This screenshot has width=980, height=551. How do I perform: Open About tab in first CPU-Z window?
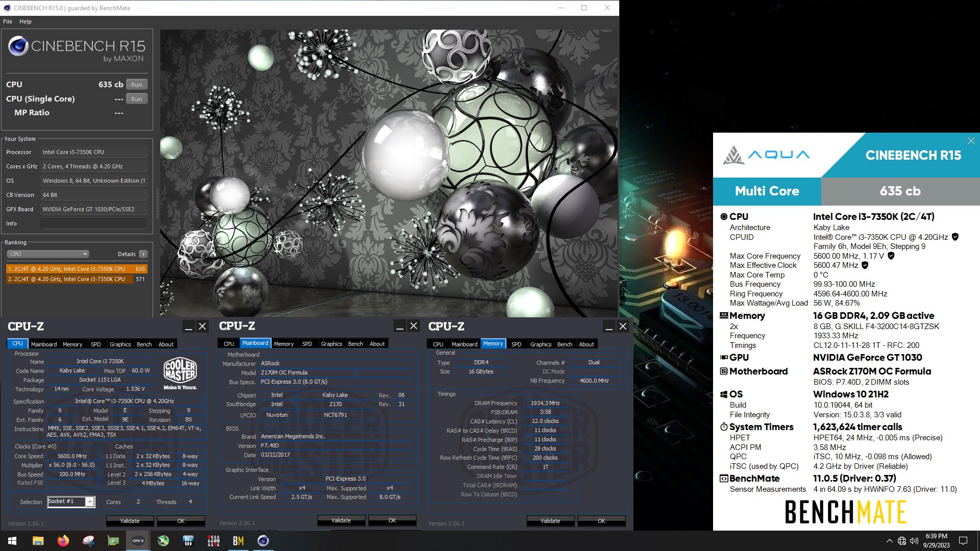point(166,344)
